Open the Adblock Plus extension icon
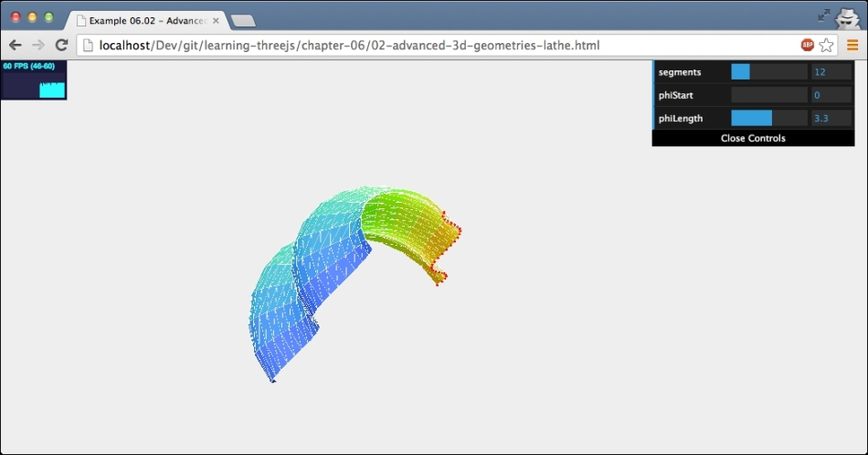 click(x=807, y=46)
